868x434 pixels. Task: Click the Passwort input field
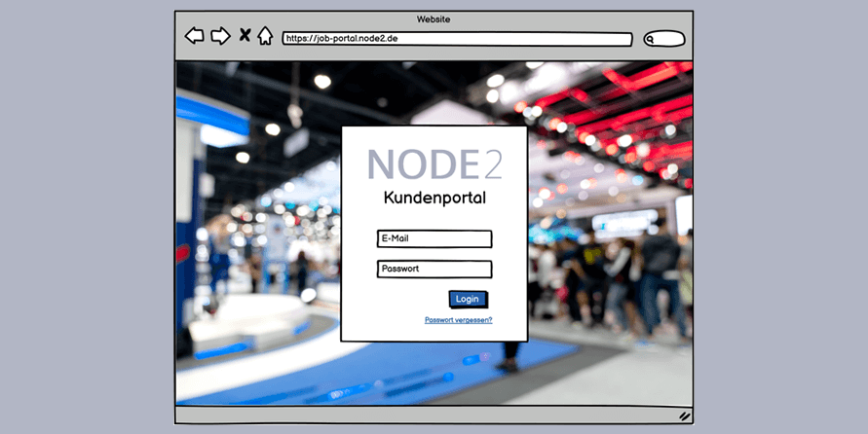434,270
